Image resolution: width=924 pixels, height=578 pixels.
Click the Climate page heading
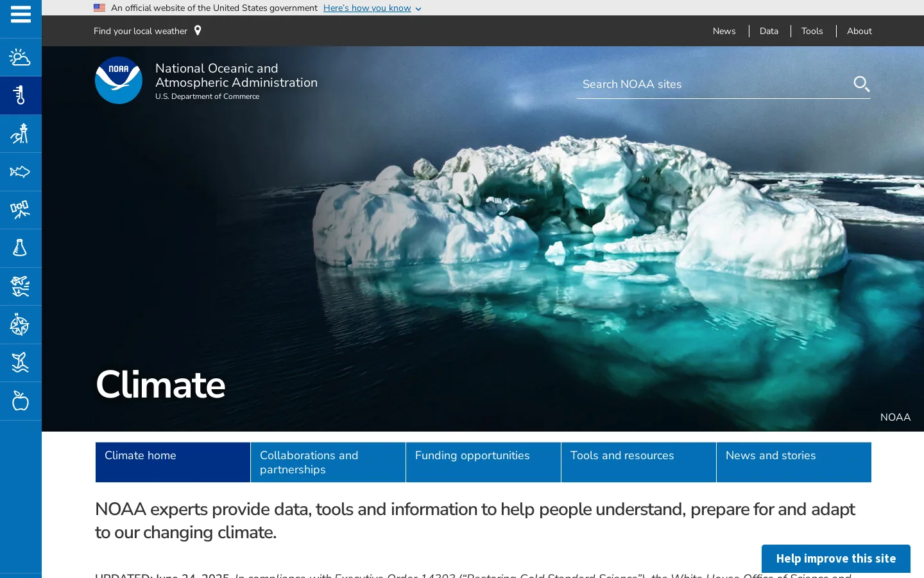point(160,385)
